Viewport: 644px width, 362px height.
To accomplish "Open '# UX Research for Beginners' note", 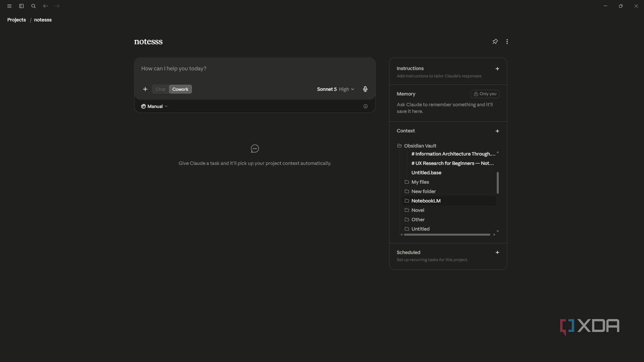I will tap(452, 163).
